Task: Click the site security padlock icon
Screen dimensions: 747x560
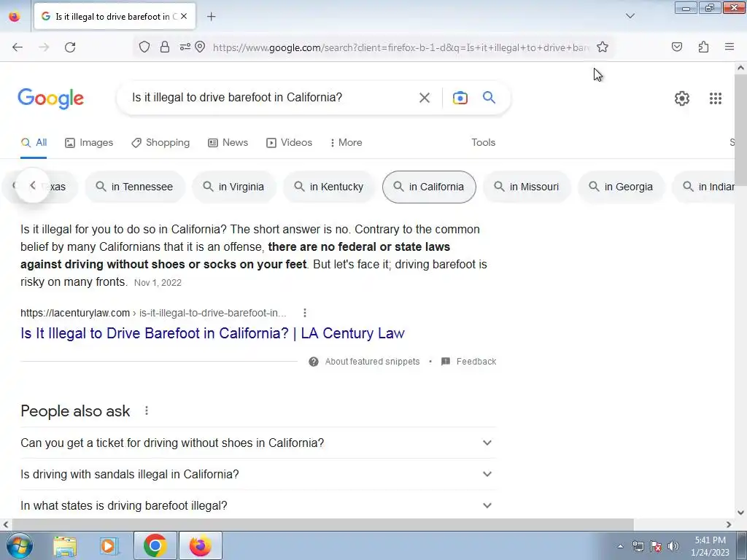Action: 165,47
